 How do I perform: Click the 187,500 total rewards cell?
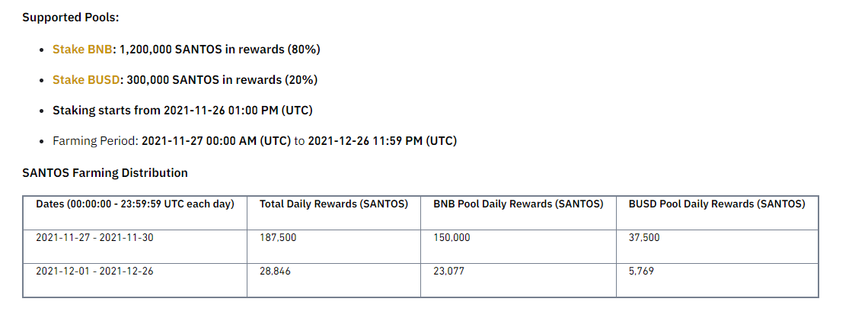(x=278, y=237)
